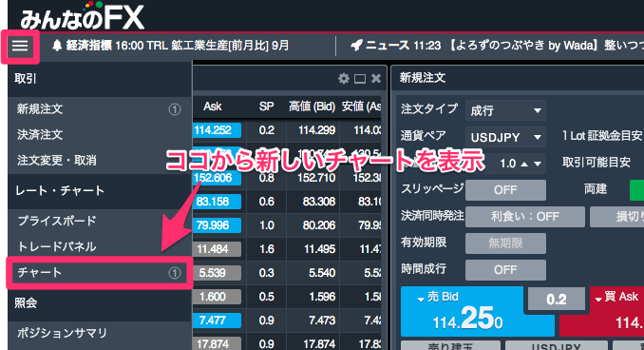
Task: Click Ask price 83.158
Action: pos(217,202)
